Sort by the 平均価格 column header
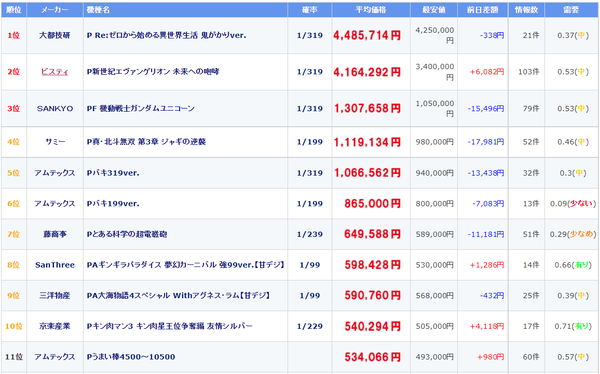The width and height of the screenshot is (600, 374). [x=371, y=10]
